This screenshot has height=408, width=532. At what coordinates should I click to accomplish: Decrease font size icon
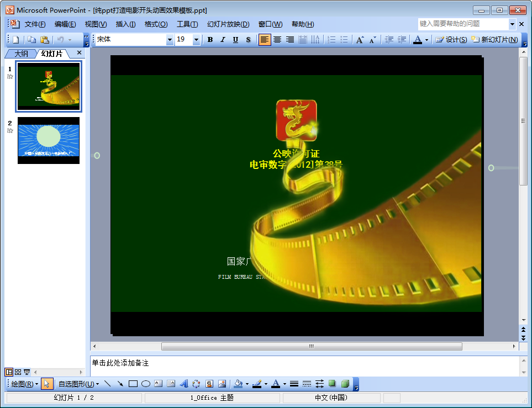[372, 40]
